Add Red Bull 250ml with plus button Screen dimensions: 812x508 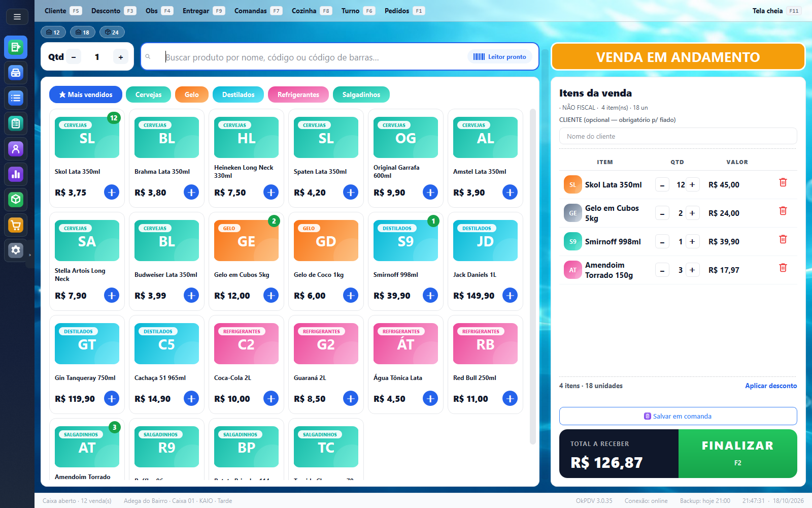click(510, 398)
